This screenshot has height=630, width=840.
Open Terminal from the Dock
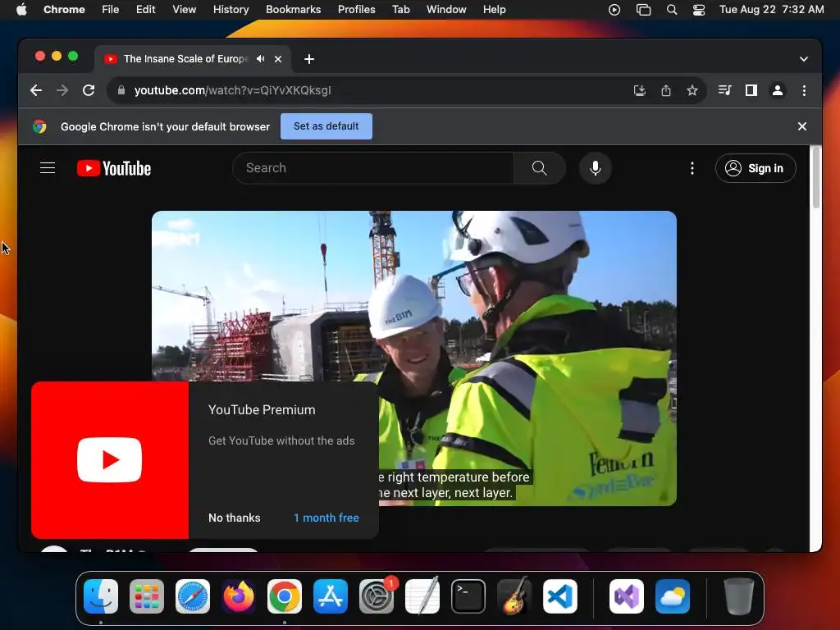tap(468, 596)
